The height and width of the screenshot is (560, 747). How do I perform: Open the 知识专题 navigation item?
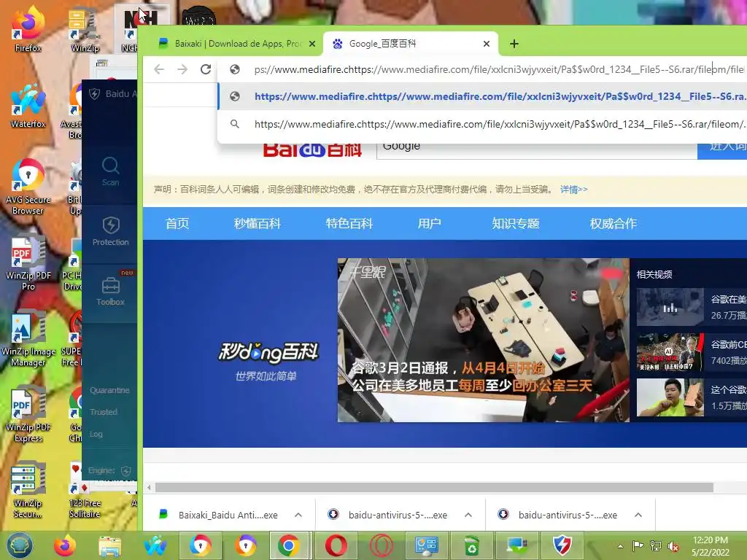point(516,223)
